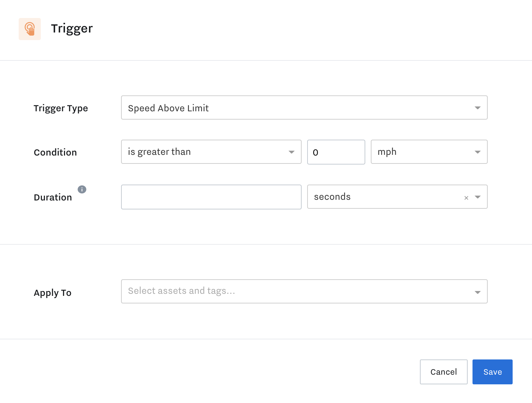This screenshot has width=532, height=403.
Task: Click the empty Duration value field
Action: click(211, 197)
